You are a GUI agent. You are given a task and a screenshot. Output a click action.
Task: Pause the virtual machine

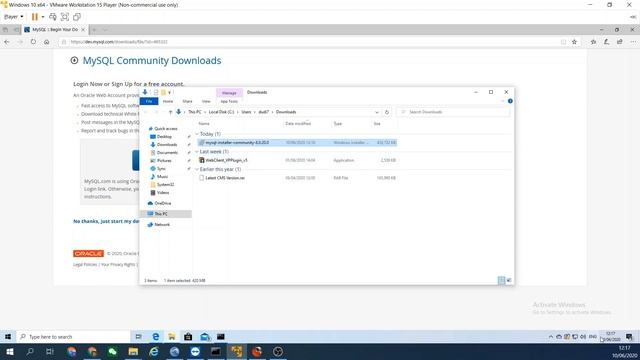pos(35,17)
